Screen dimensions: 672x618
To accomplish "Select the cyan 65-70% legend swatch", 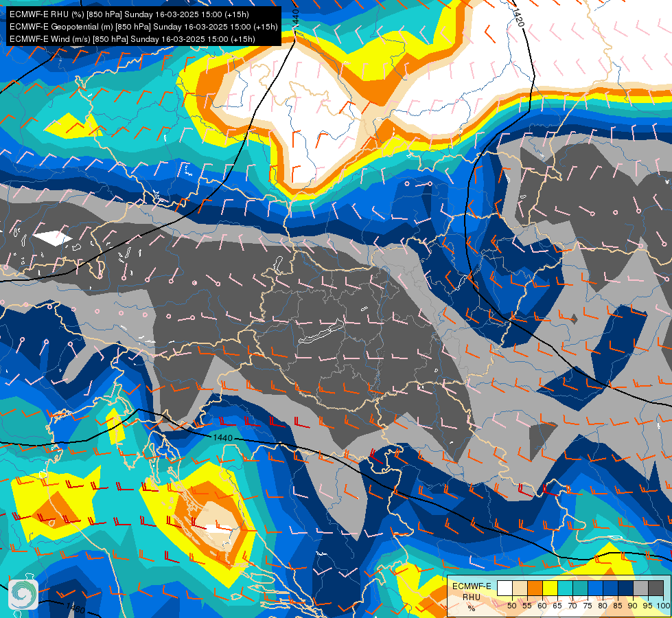I will [566, 588].
